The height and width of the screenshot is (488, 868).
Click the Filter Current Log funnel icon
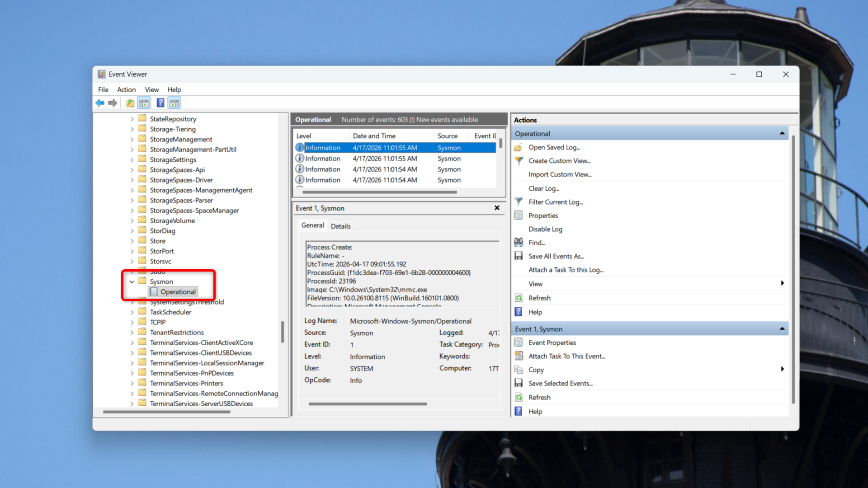click(519, 202)
